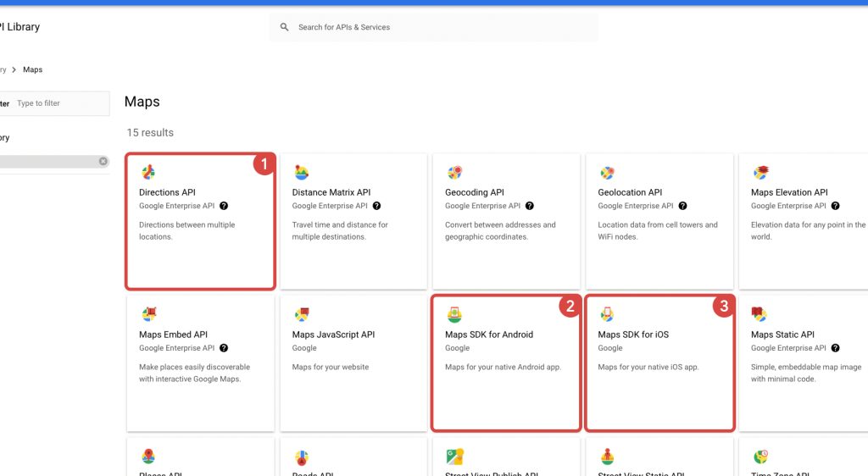
Task: Open the Maps breadcrumb link
Action: click(32, 69)
